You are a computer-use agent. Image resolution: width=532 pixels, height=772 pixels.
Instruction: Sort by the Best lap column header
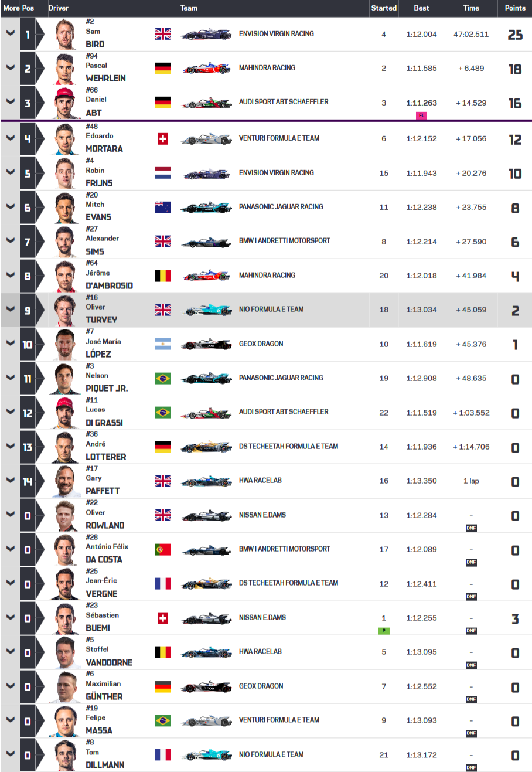421,8
